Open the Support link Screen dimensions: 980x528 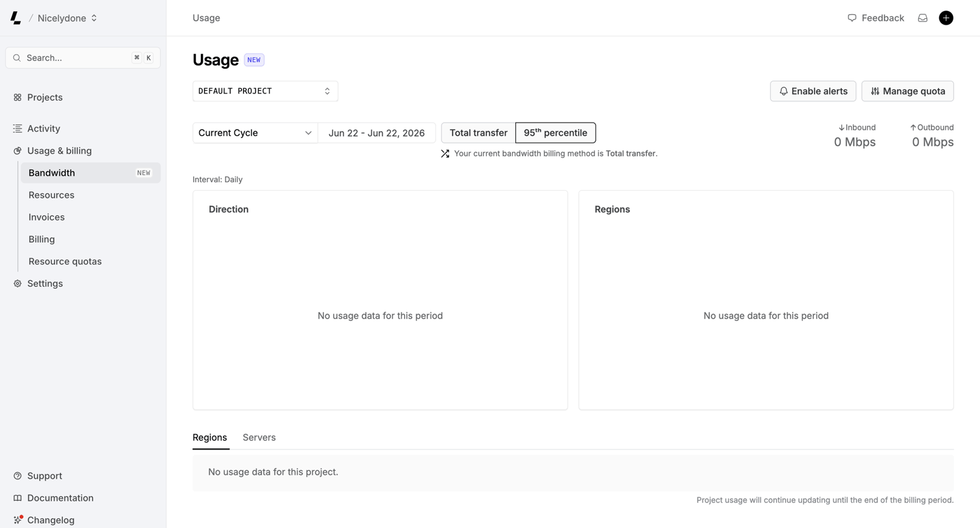coord(45,475)
